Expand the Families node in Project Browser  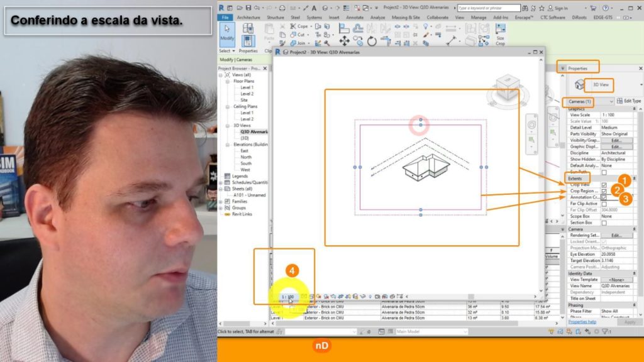coord(221,201)
